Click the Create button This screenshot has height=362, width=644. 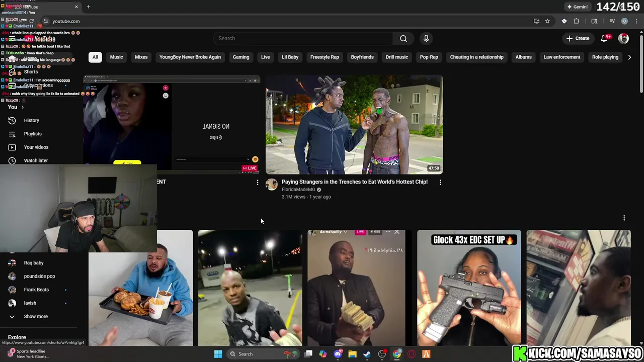(x=578, y=39)
